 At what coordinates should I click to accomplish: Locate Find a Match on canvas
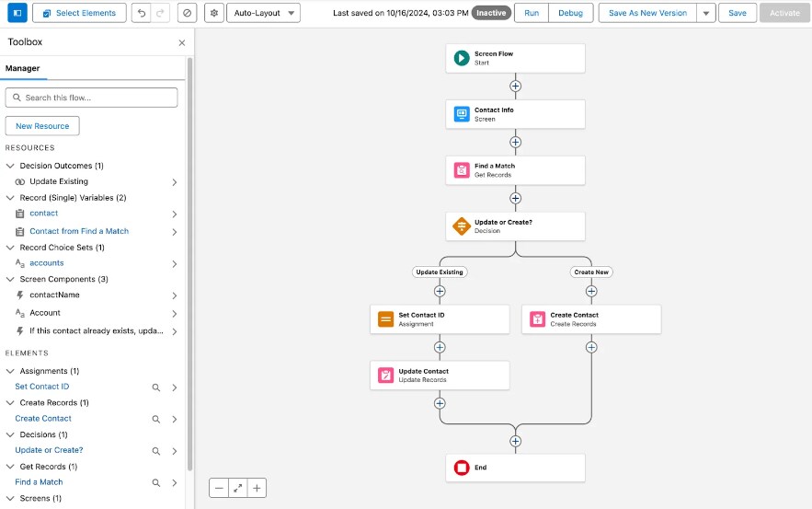(x=156, y=482)
